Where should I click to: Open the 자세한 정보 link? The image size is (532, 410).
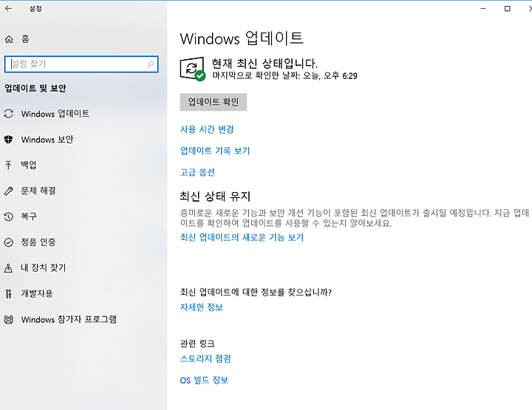[202, 307]
